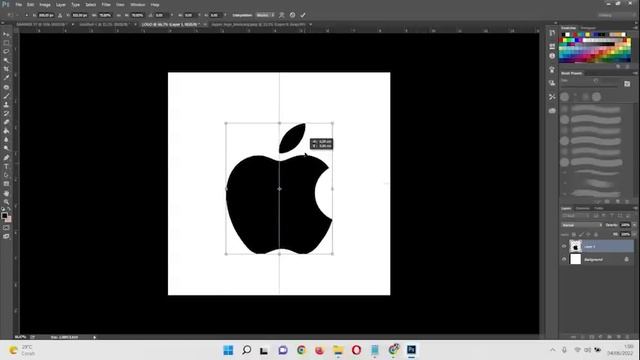
Task: Toggle Quick Mask mode in the toolbox
Action: tap(6, 228)
